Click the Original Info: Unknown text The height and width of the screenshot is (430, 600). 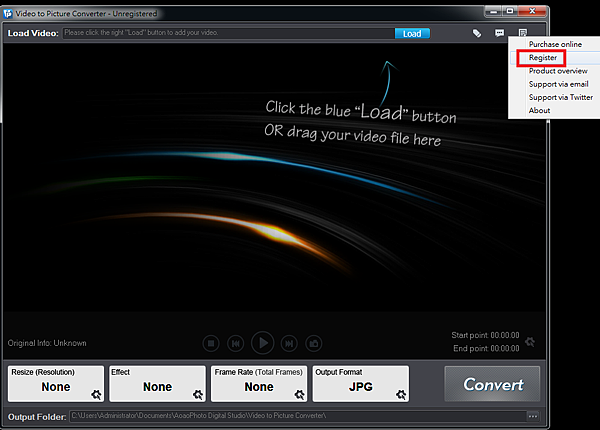(x=47, y=343)
